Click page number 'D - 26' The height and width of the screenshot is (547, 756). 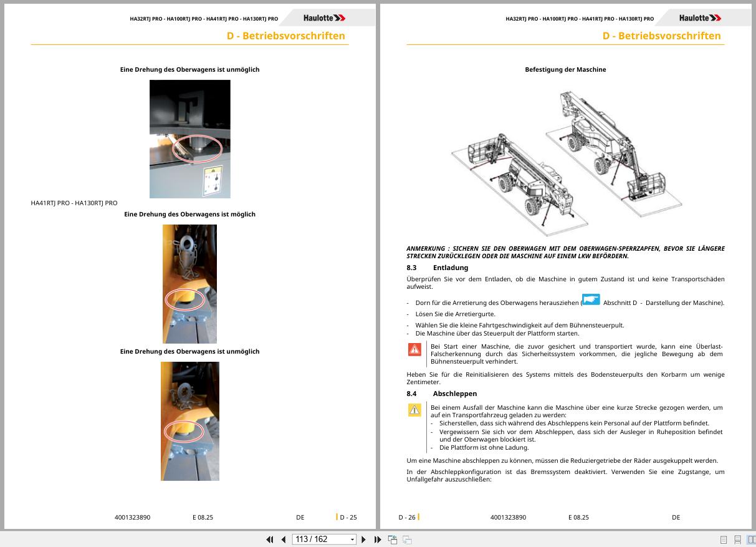tap(407, 517)
